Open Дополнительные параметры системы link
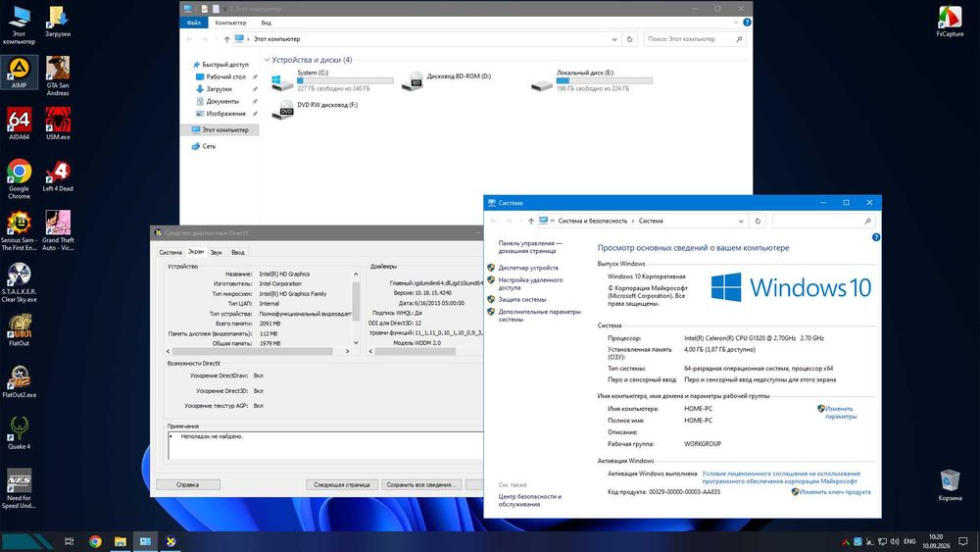The image size is (980, 552). coord(539,315)
